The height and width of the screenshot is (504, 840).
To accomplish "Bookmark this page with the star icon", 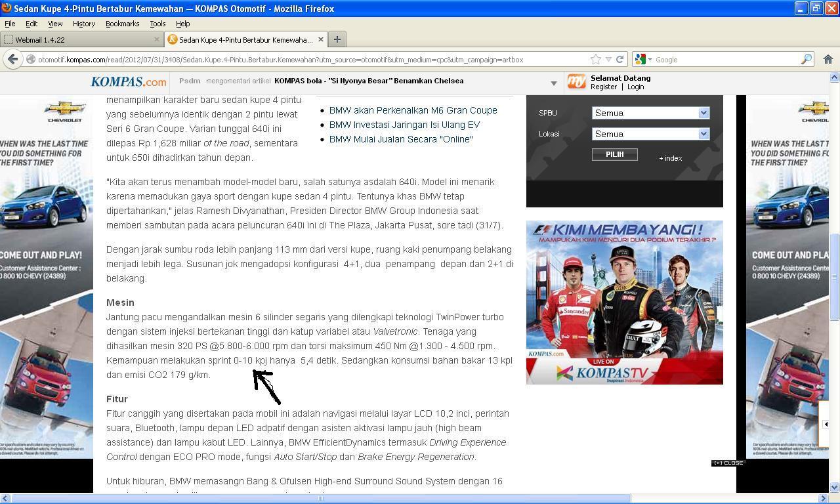I will click(x=596, y=59).
